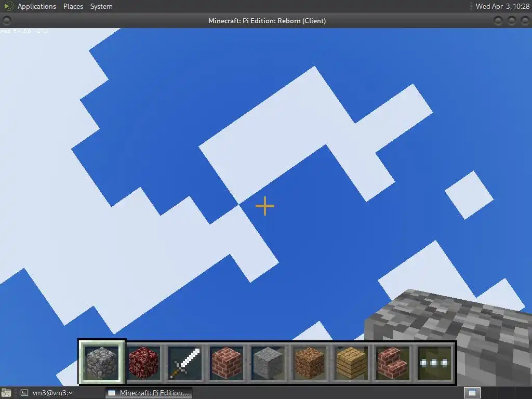532x399 pixels.
Task: Select the dirt block hotbar slot
Action: 310,363
